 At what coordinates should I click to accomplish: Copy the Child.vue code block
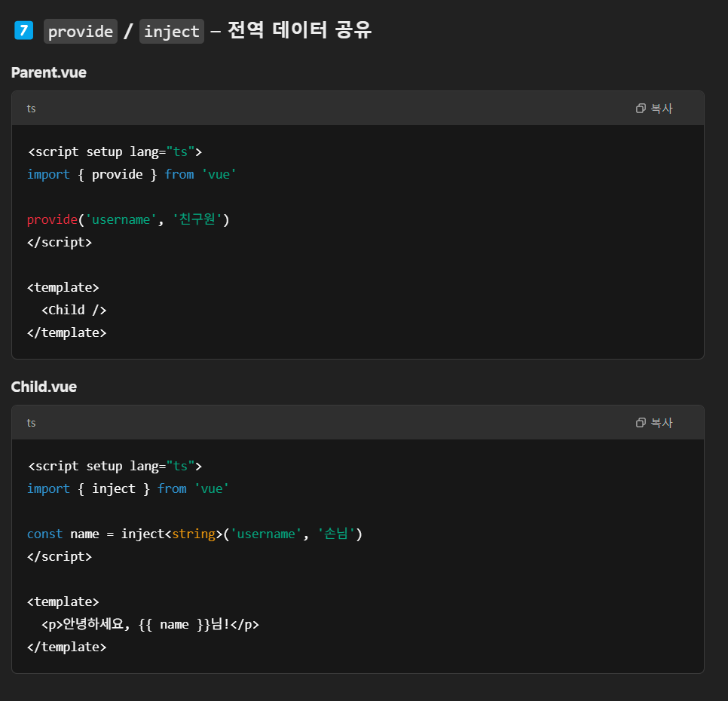tap(654, 422)
